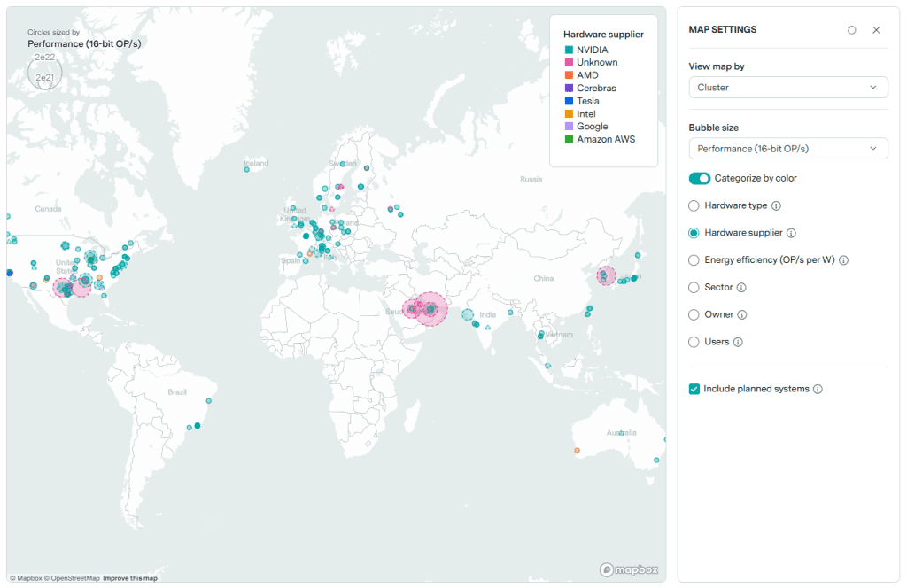Click the info icon beside Users
907x588 pixels.
point(738,342)
